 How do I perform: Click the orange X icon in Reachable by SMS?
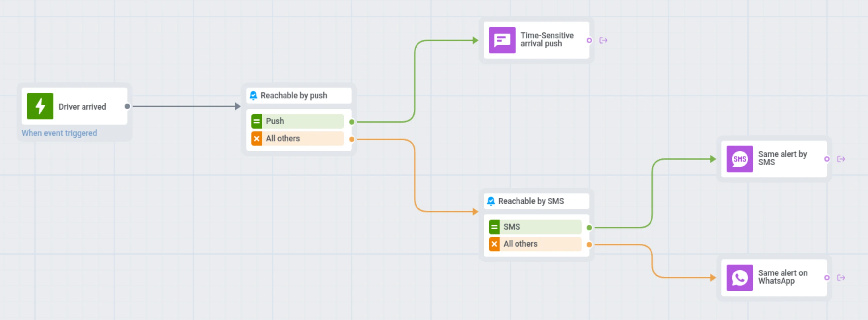tap(494, 244)
